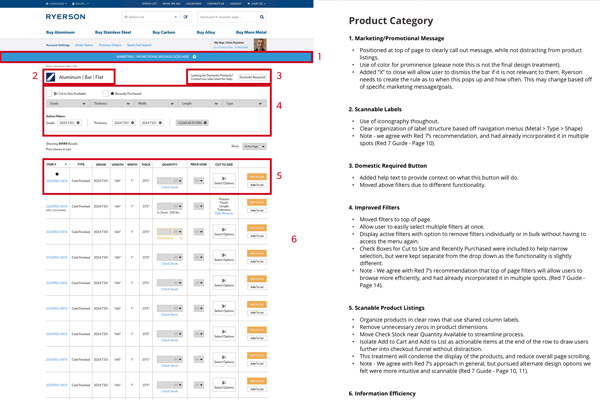Image resolution: width=600 pixels, height=400 pixels.
Task: Open the user account dropdown in the top bar
Action: 80,3
